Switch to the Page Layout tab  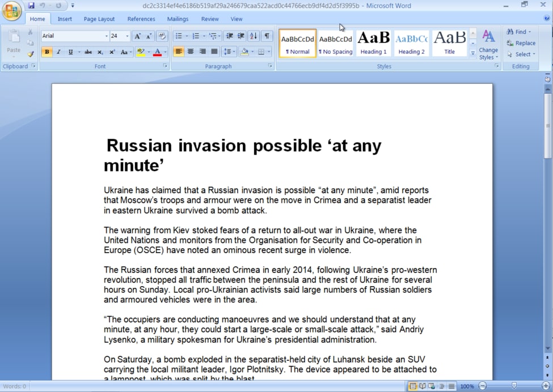(x=99, y=19)
